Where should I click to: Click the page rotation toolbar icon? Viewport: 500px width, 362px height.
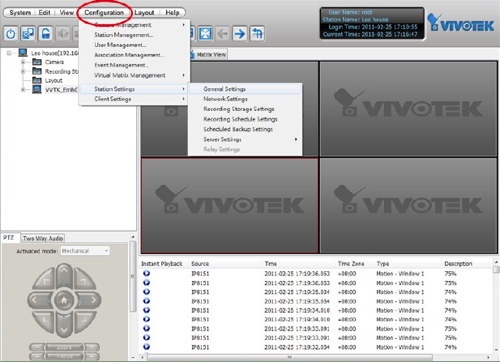(257, 34)
